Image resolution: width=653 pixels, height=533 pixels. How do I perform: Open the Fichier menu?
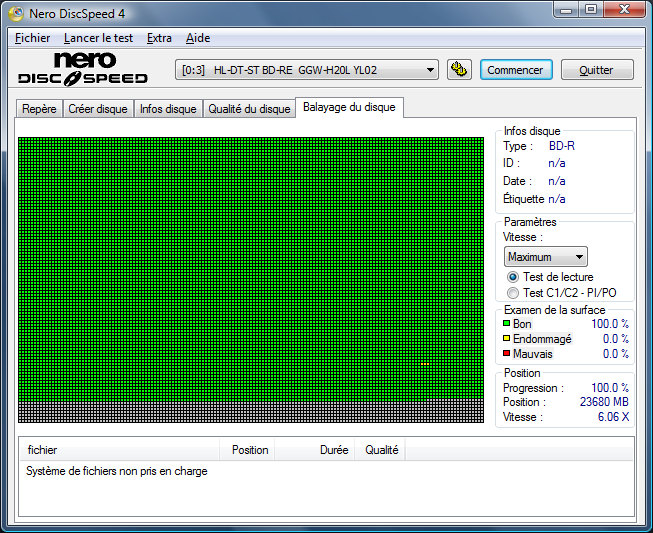click(32, 38)
